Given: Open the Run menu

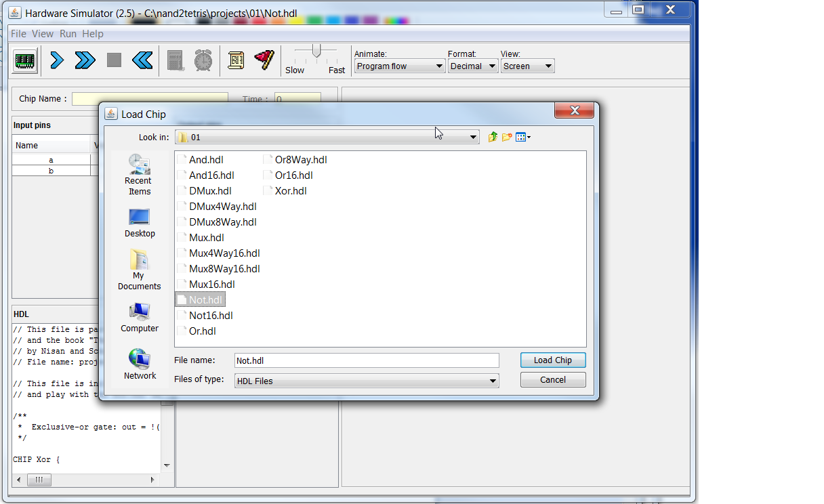Looking at the screenshot, I should [68, 34].
